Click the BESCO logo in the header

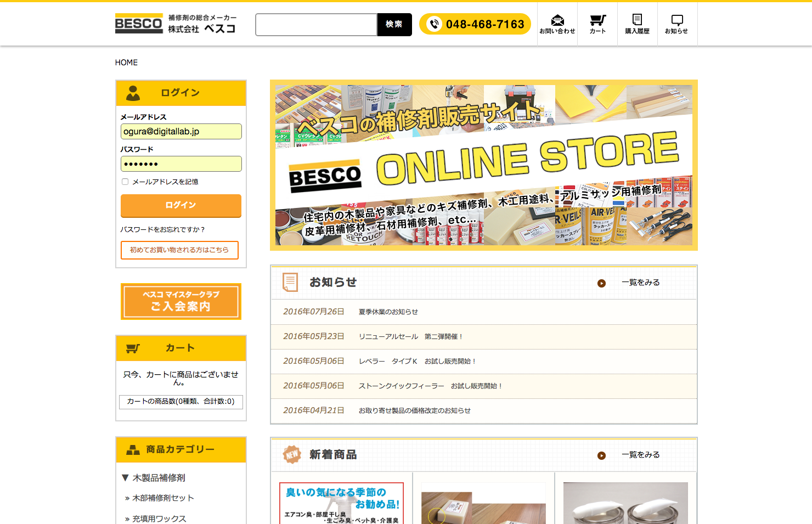point(139,24)
